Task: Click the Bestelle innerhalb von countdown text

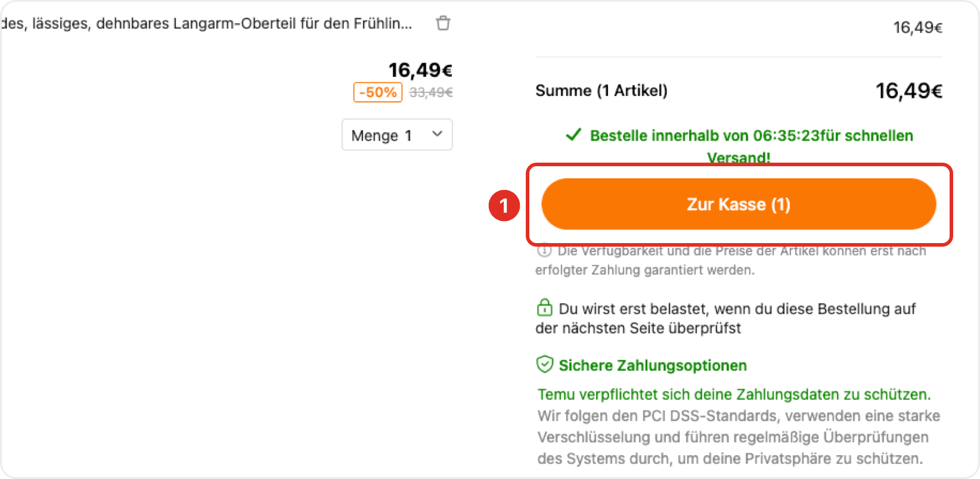Action: pos(751,136)
